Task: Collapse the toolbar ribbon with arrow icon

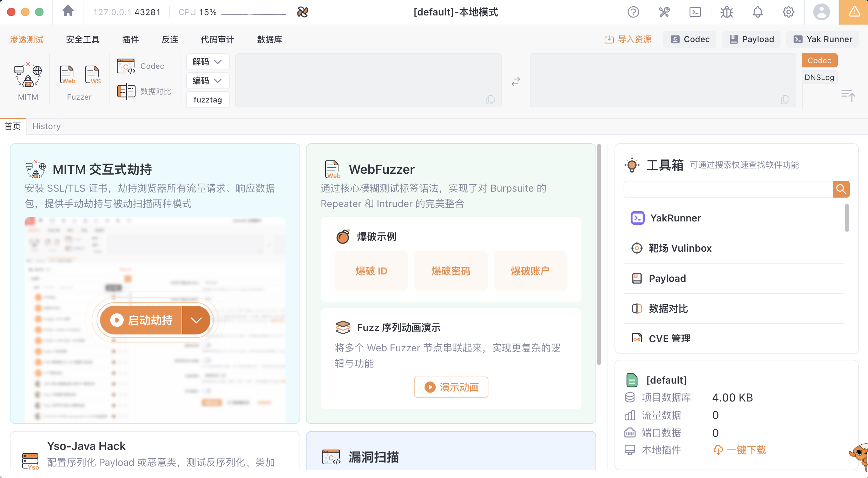Action: pos(848,95)
